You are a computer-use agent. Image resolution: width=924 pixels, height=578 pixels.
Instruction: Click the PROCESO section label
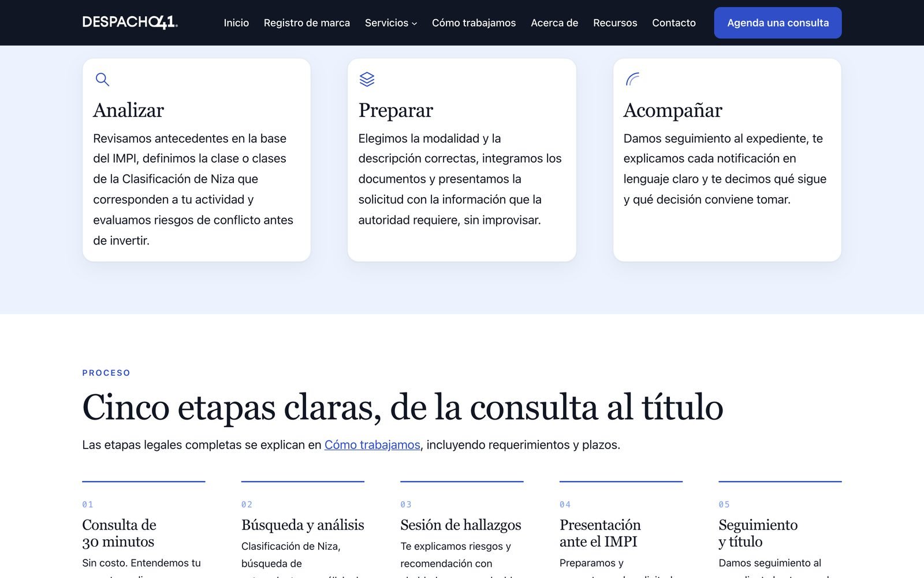(x=106, y=373)
